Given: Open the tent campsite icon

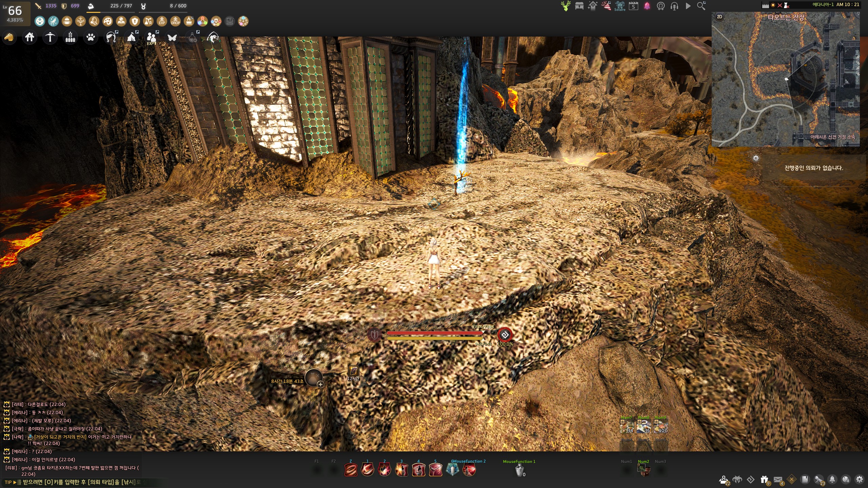Looking at the screenshot, I should tap(132, 37).
